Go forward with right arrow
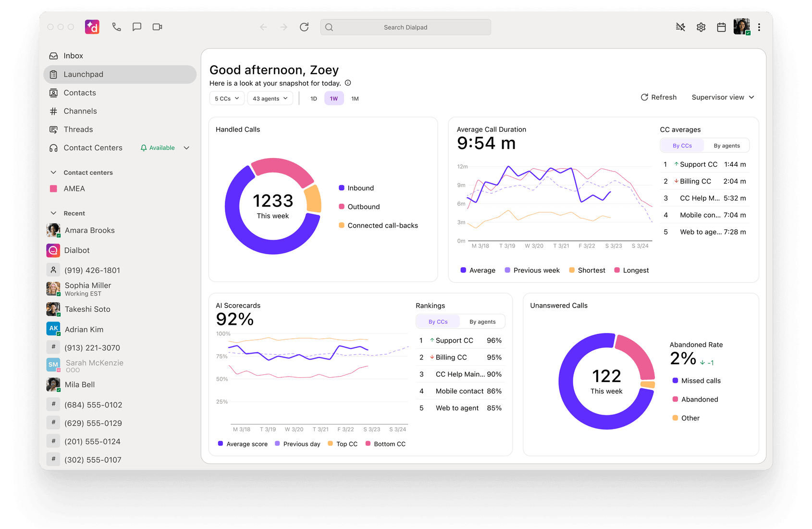 284,27
